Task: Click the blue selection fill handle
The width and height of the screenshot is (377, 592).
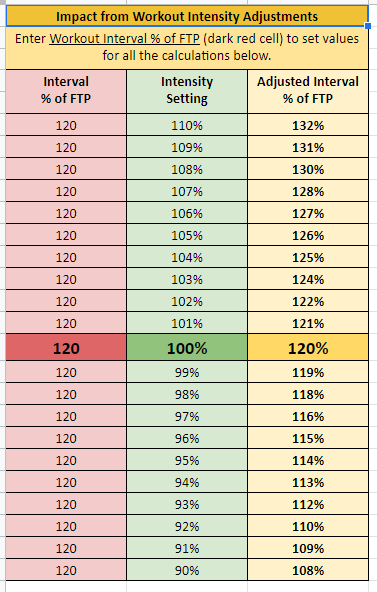Action: coord(368,26)
